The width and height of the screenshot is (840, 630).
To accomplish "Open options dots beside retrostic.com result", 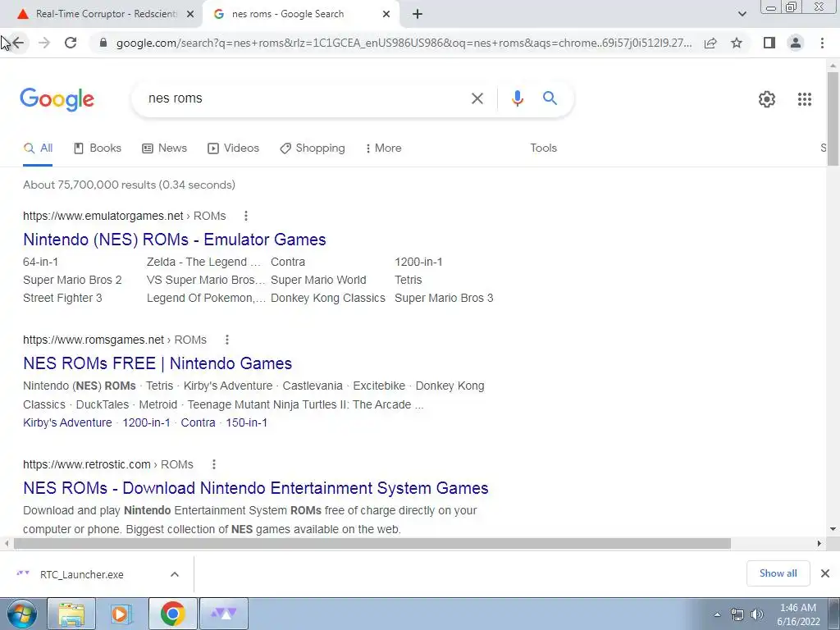I will pos(214,464).
